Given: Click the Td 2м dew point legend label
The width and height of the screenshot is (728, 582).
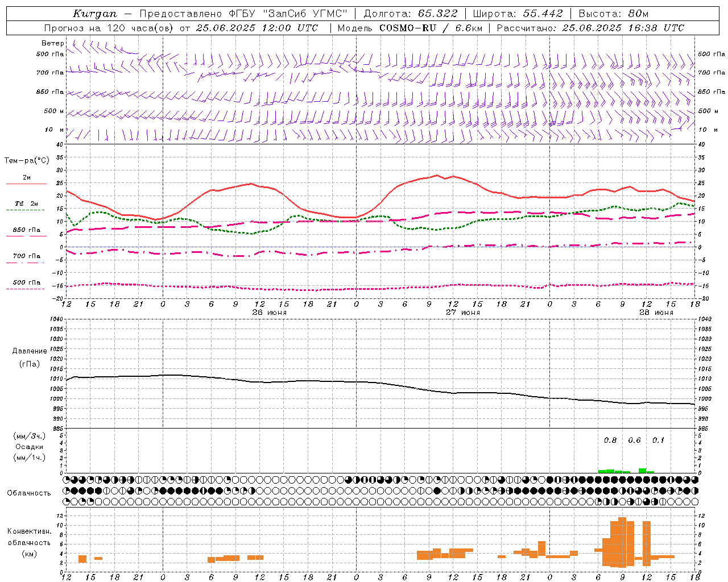Looking at the screenshot, I should [26, 203].
